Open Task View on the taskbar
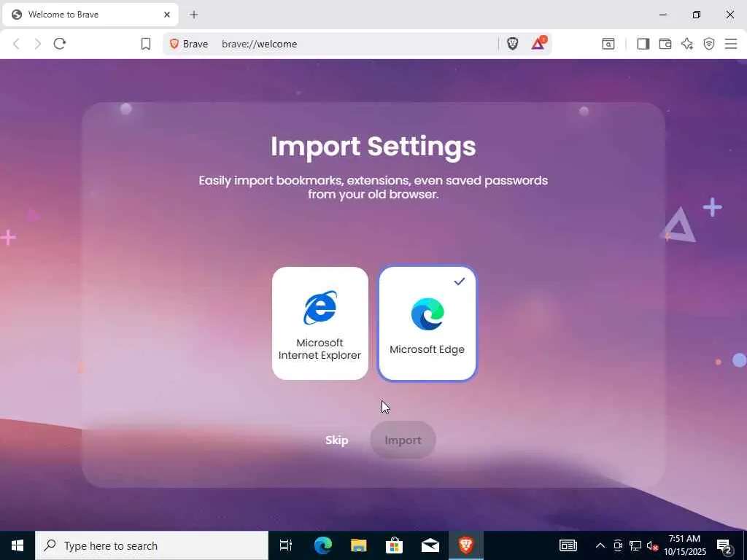This screenshot has height=560, width=747. coord(286,545)
